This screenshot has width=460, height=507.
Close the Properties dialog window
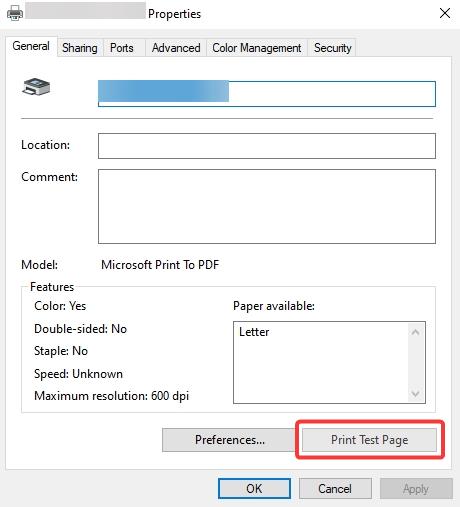[445, 13]
